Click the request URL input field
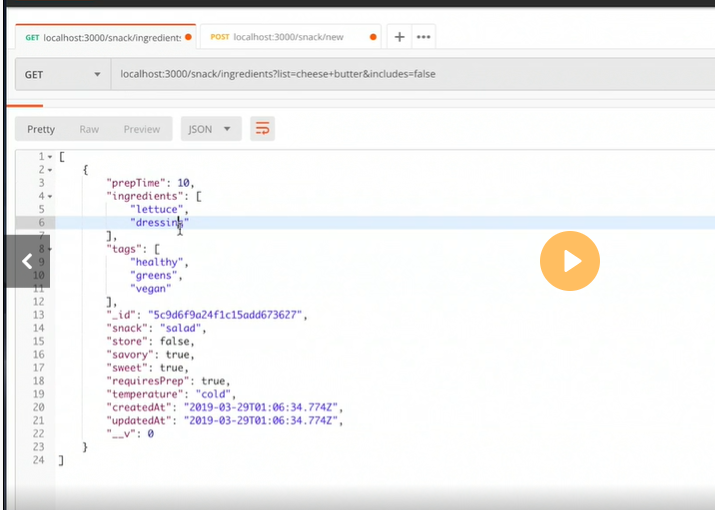Viewport: 715px width, 510px height. pos(400,74)
